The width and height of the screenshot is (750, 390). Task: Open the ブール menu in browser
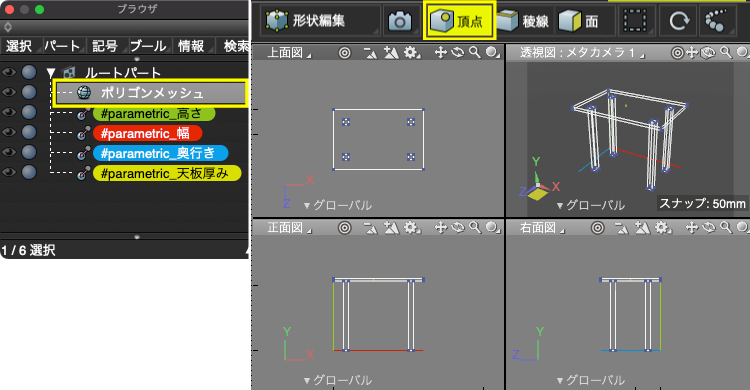pos(148,46)
